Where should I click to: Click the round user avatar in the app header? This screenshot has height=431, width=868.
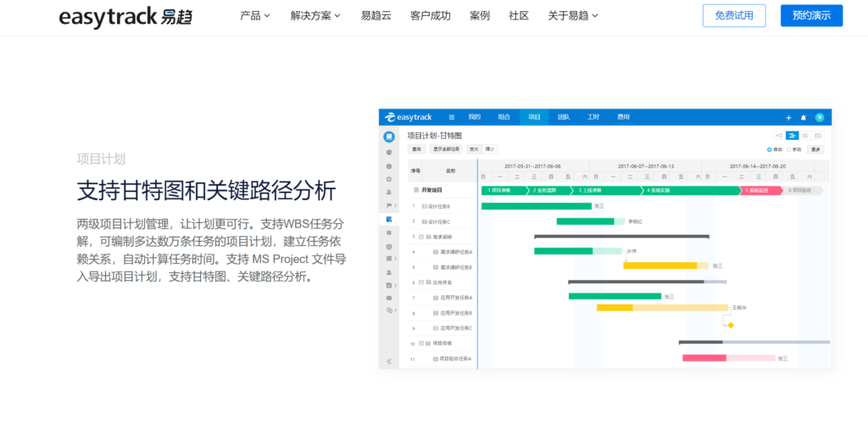click(x=820, y=117)
